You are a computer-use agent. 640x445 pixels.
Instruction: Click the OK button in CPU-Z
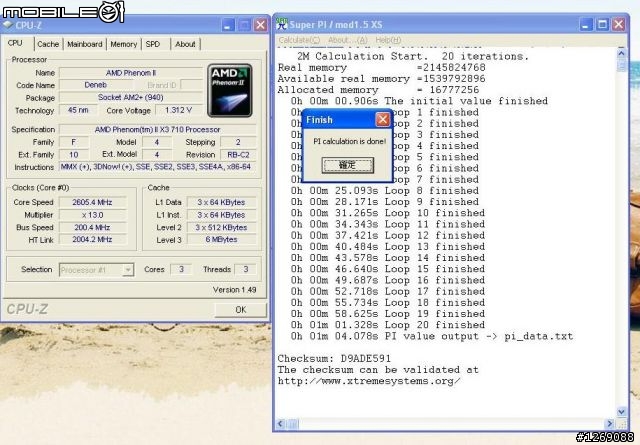241,310
